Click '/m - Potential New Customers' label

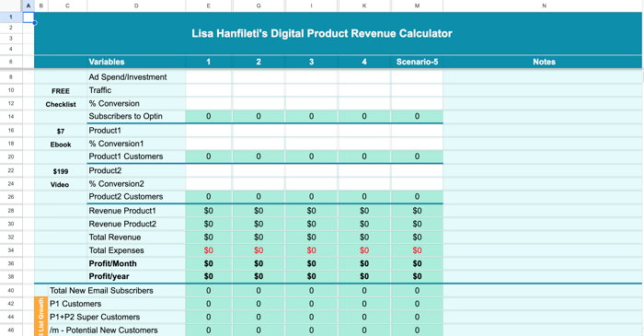click(x=103, y=330)
